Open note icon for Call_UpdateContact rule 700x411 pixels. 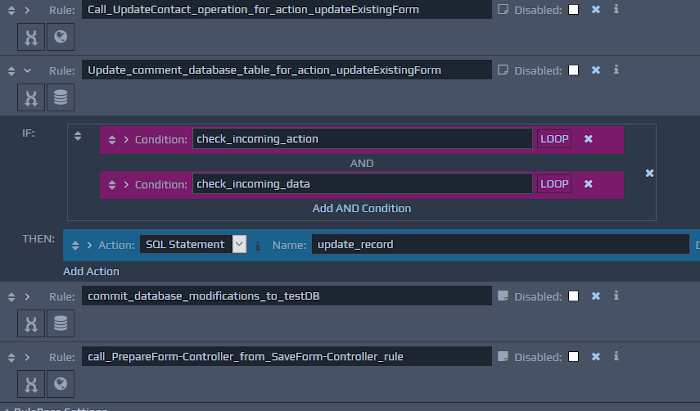coord(503,9)
